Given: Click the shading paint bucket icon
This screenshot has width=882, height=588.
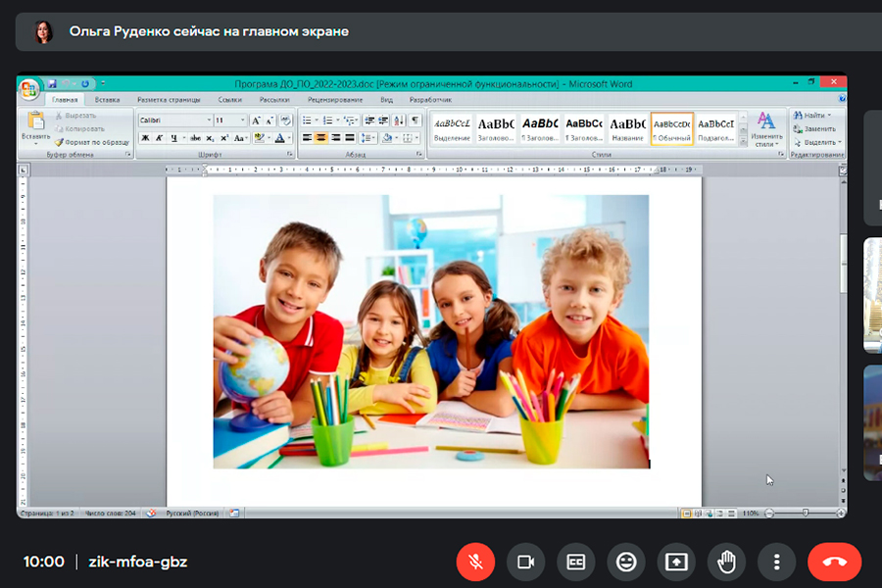Looking at the screenshot, I should [x=386, y=138].
